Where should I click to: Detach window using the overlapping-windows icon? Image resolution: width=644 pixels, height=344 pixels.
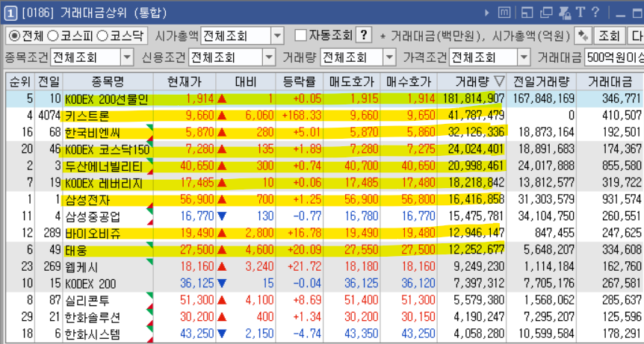[x=546, y=13]
